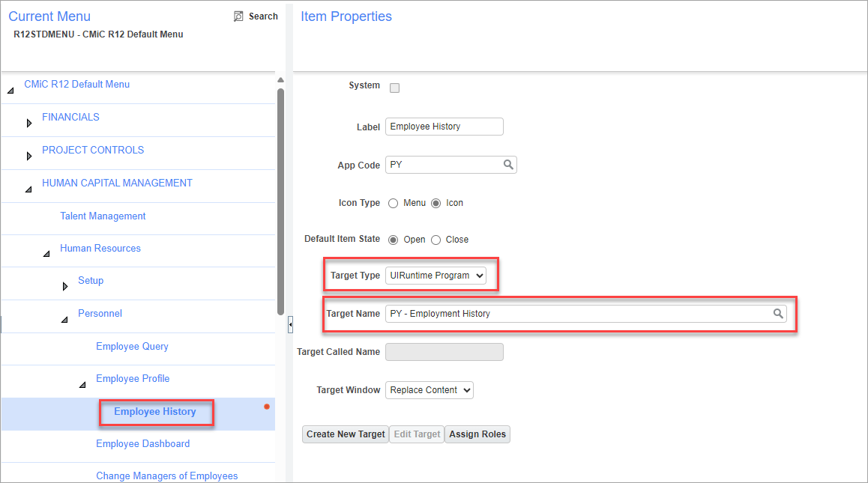
Task: Set Default Item State to Close
Action: pyautogui.click(x=435, y=239)
